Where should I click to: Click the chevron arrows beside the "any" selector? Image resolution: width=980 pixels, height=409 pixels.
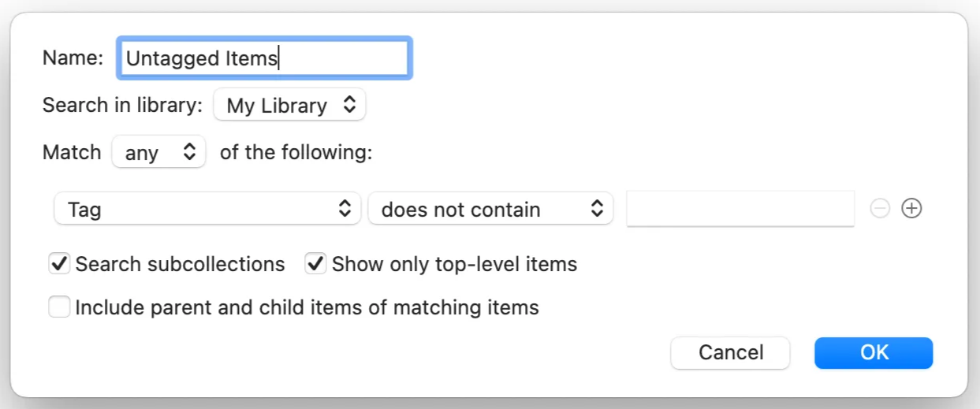click(189, 152)
